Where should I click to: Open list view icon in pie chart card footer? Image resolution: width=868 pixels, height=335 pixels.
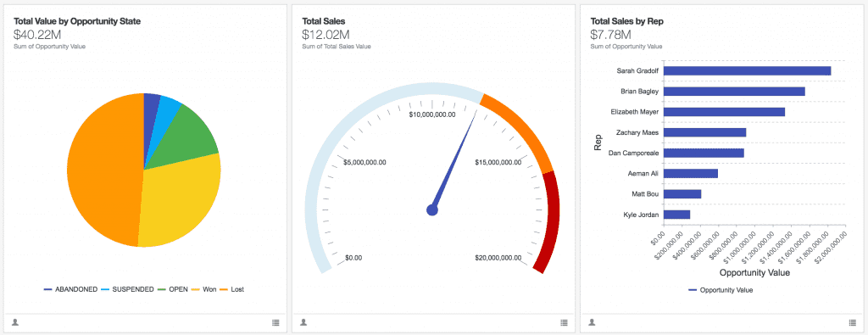pyautogui.click(x=275, y=322)
